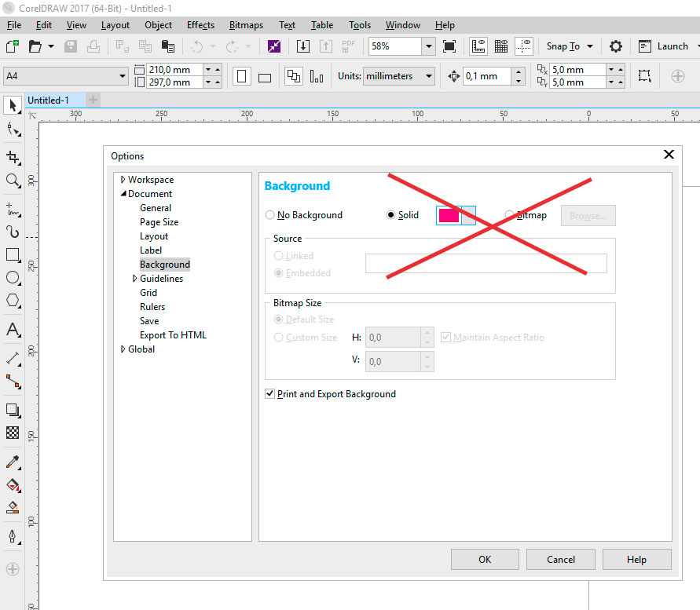Add a new document tab
The image size is (700, 610).
click(x=93, y=100)
